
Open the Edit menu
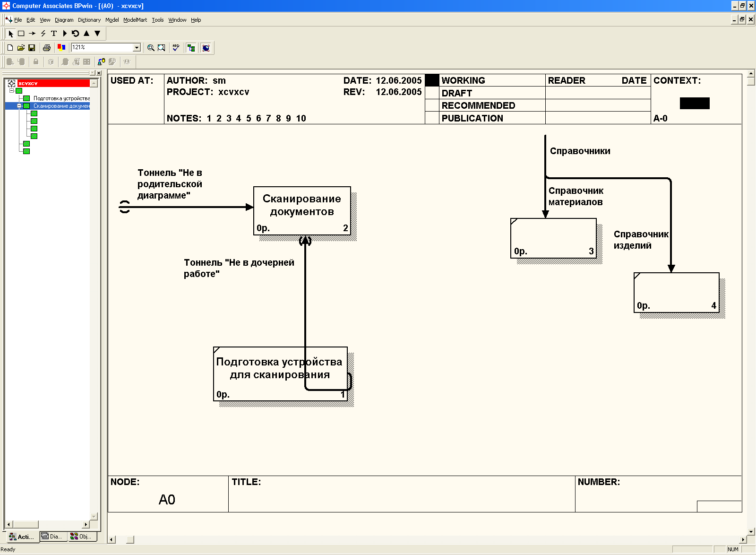click(31, 20)
